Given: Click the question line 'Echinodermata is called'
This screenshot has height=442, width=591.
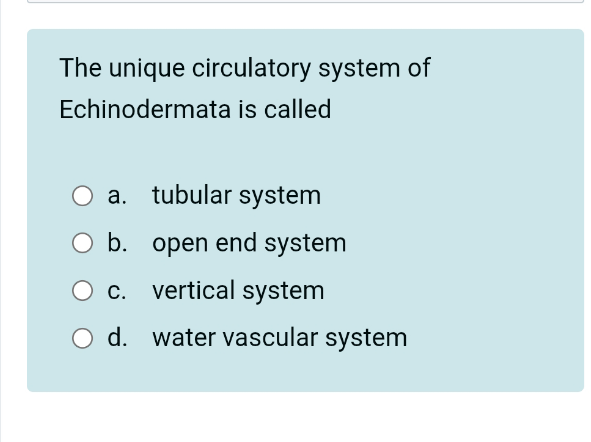Looking at the screenshot, I should 195,109.
